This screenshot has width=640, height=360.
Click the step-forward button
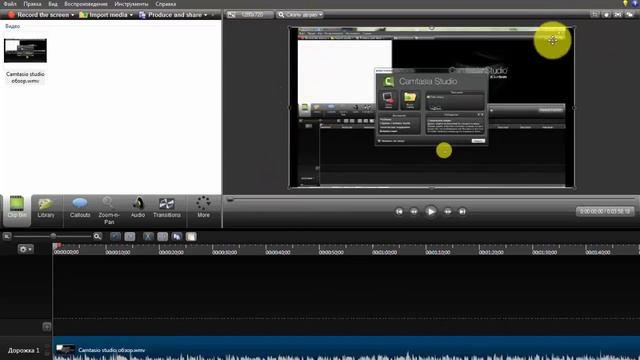(x=448, y=211)
